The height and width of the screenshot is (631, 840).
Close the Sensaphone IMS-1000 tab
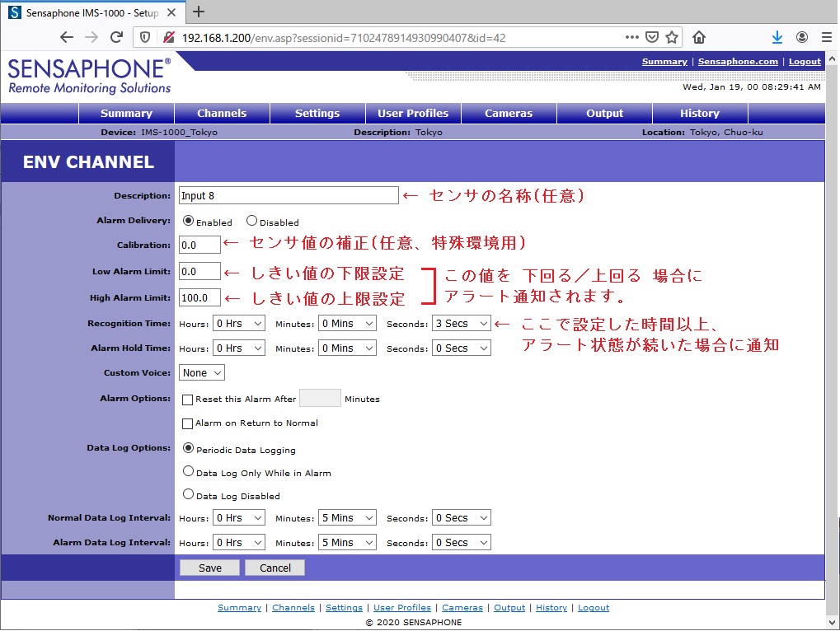pyautogui.click(x=171, y=12)
